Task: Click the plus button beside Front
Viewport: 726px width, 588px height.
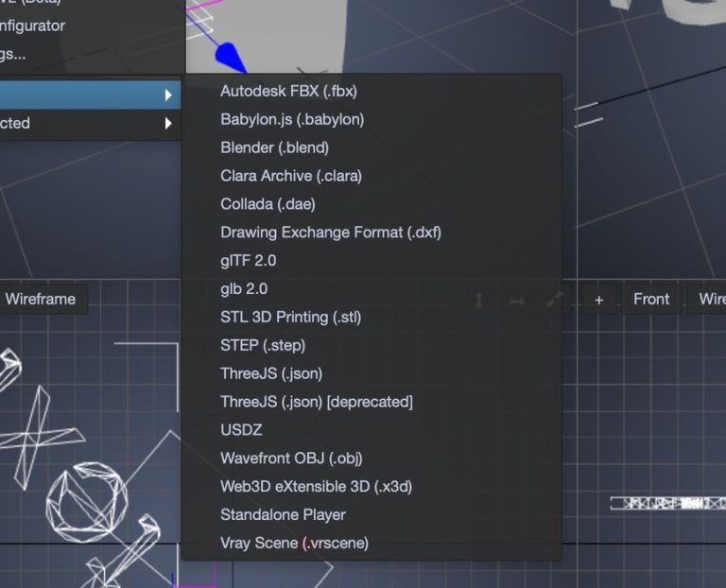Action: [598, 300]
